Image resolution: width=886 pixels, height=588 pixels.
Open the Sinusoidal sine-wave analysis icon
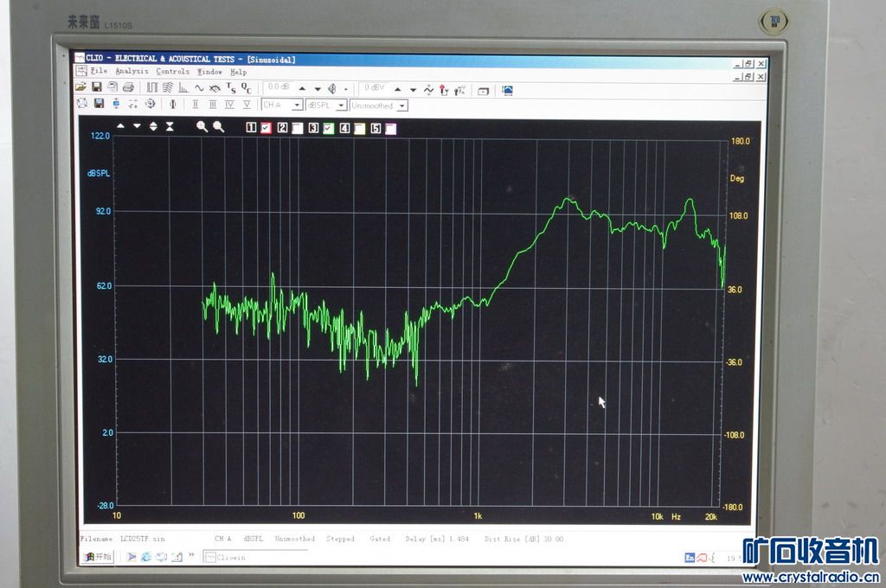click(x=199, y=88)
